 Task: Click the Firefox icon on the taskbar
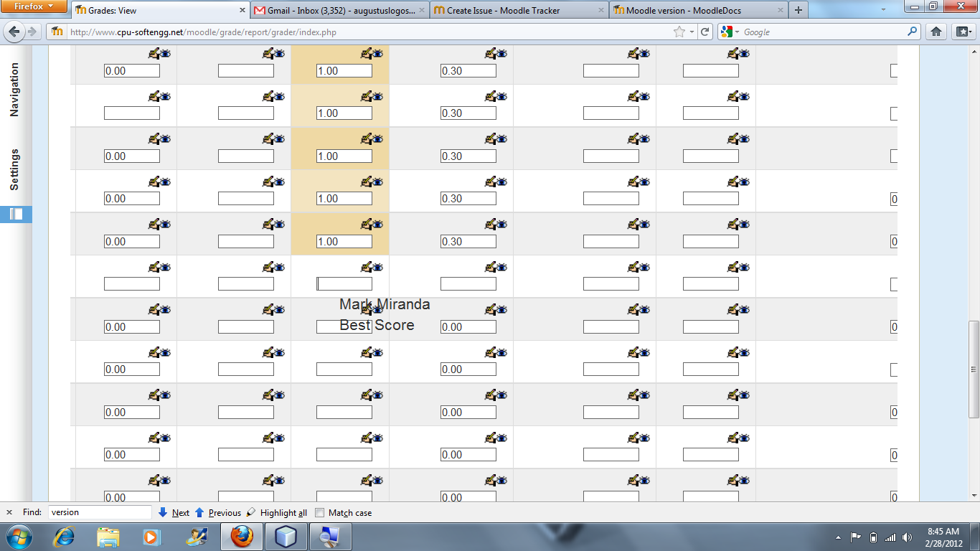(x=242, y=537)
